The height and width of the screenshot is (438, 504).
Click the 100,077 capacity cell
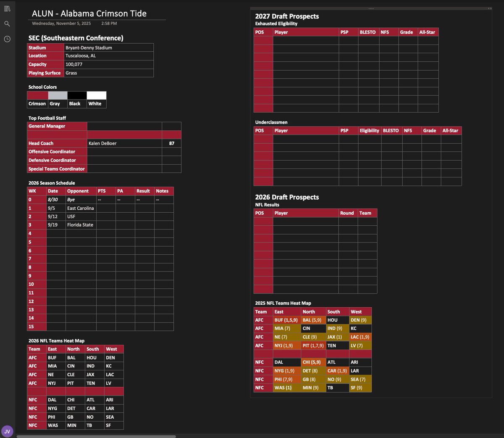point(109,64)
